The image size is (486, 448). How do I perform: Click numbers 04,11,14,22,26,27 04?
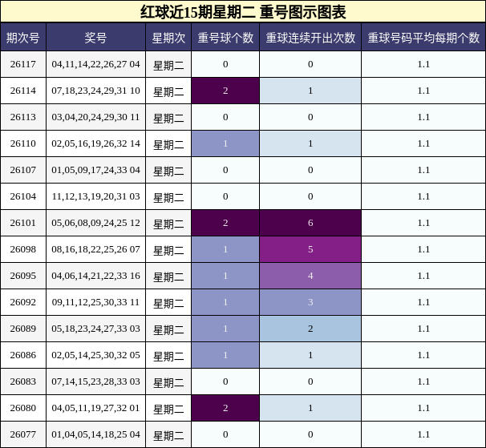tap(95, 64)
